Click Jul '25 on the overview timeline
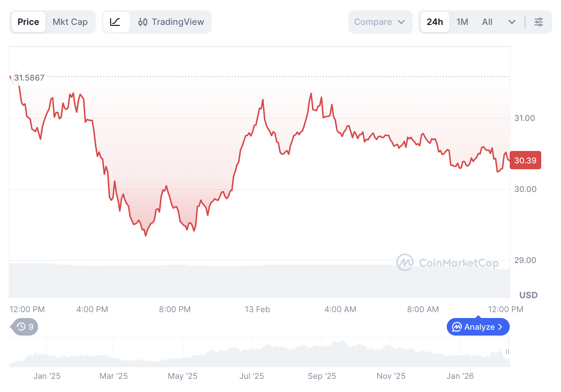The height and width of the screenshot is (392, 561). (x=252, y=376)
